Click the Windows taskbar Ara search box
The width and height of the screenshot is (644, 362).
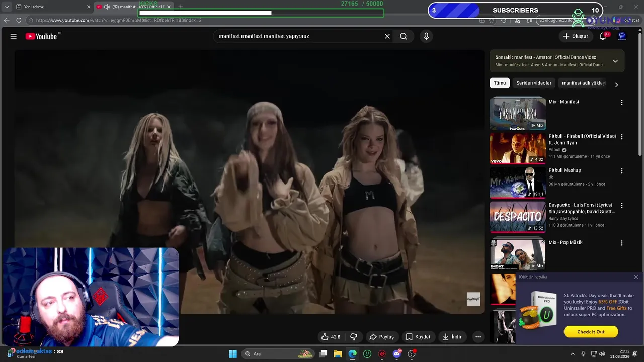(278, 354)
